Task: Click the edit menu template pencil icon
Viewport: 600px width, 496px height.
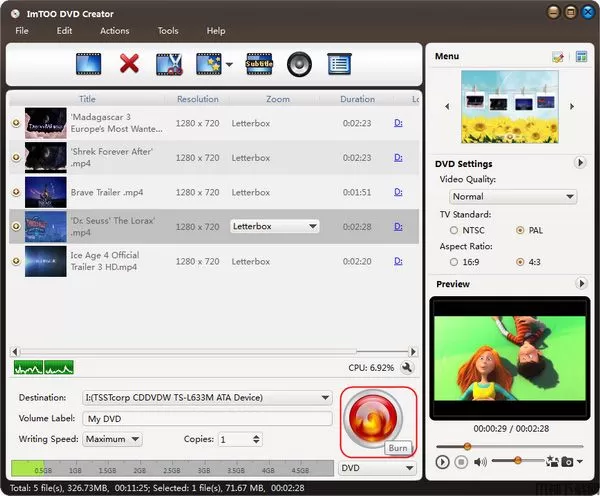Action: coord(558,57)
